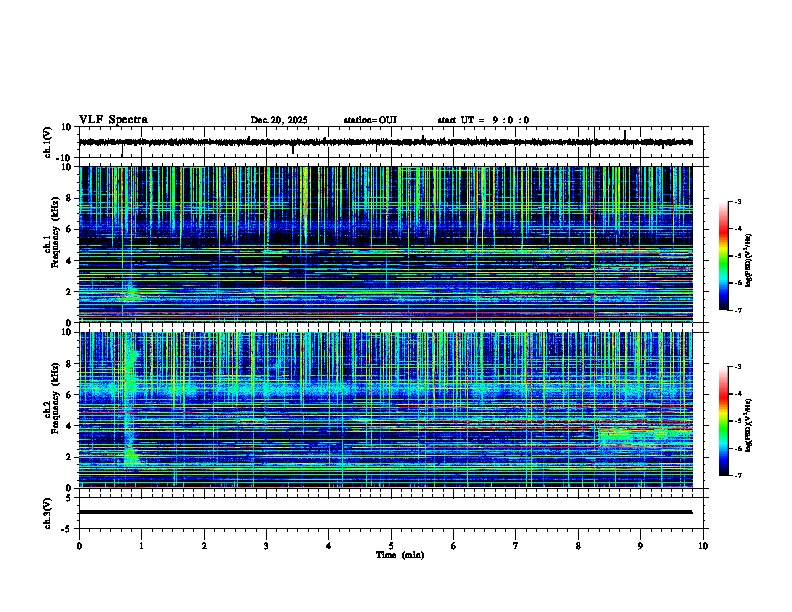Click the 'ch.3(V)' axis label
Image resolution: width=792 pixels, height=612 pixels.
(x=47, y=513)
